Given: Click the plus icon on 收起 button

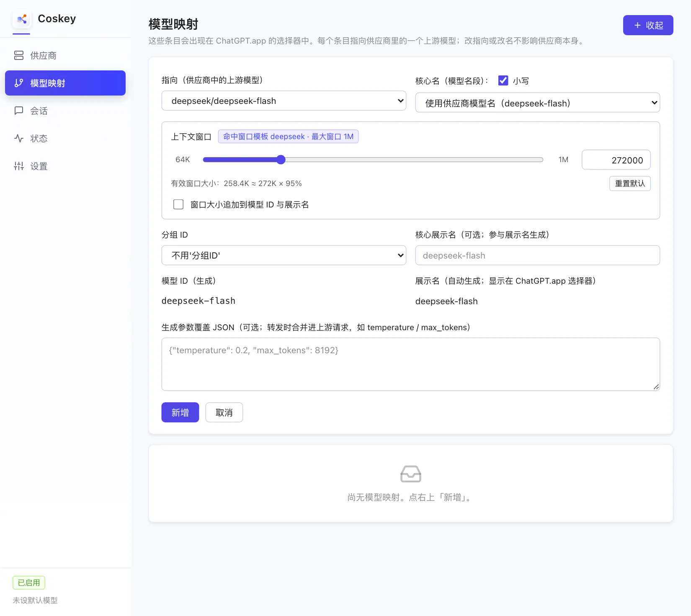Looking at the screenshot, I should point(637,25).
